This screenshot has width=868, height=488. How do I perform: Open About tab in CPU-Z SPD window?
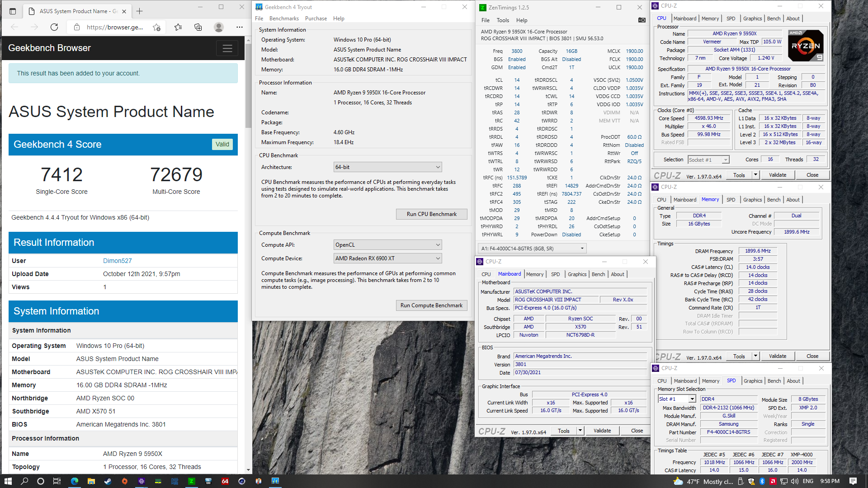(793, 381)
